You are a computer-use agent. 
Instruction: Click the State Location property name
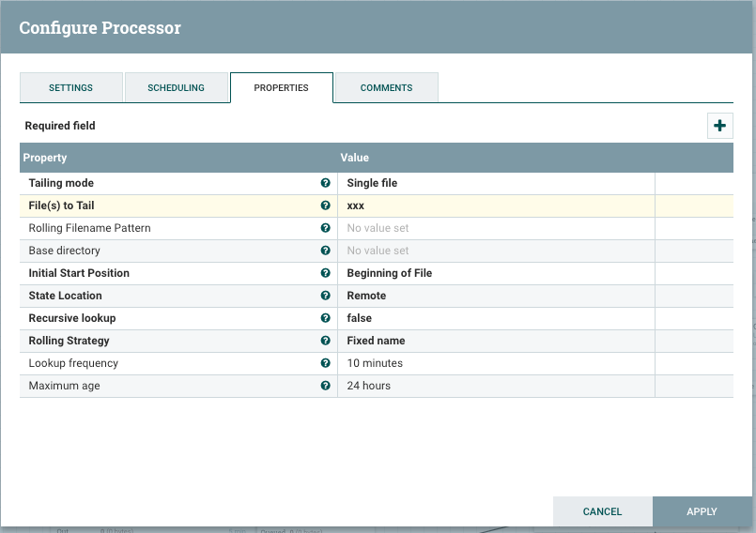tap(65, 296)
